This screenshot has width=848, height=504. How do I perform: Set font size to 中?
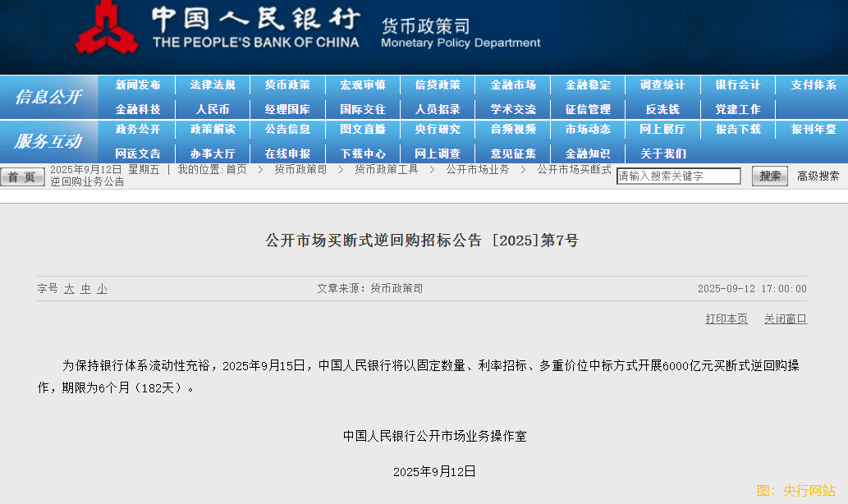[85, 289]
